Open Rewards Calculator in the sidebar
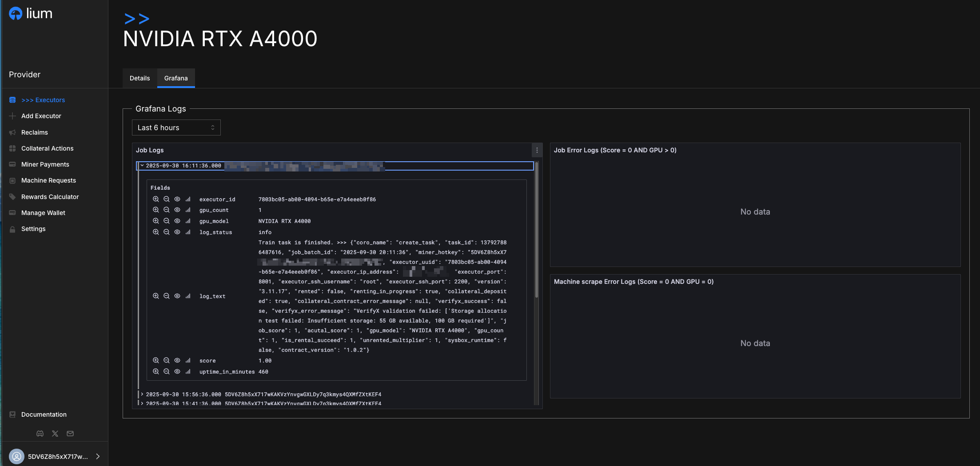The image size is (980, 466). [50, 197]
